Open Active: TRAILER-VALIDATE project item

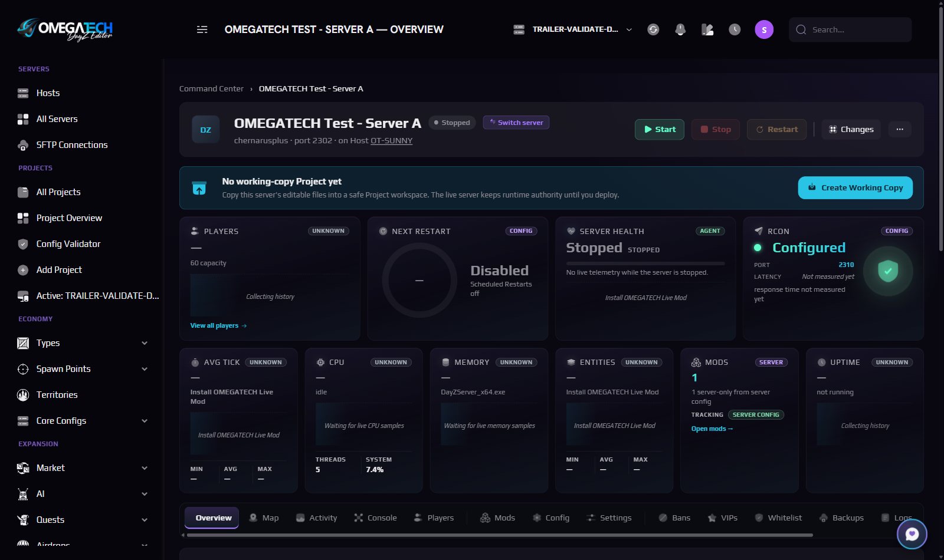(88, 296)
